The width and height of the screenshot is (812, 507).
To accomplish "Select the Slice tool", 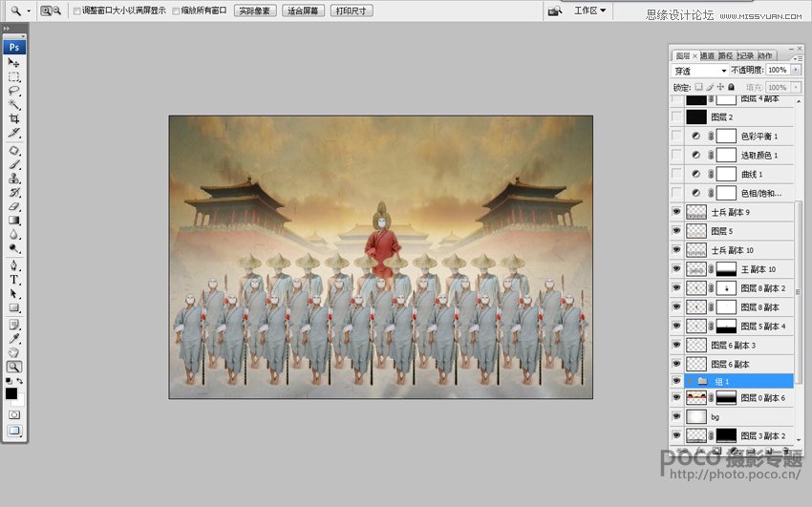I will click(x=14, y=133).
